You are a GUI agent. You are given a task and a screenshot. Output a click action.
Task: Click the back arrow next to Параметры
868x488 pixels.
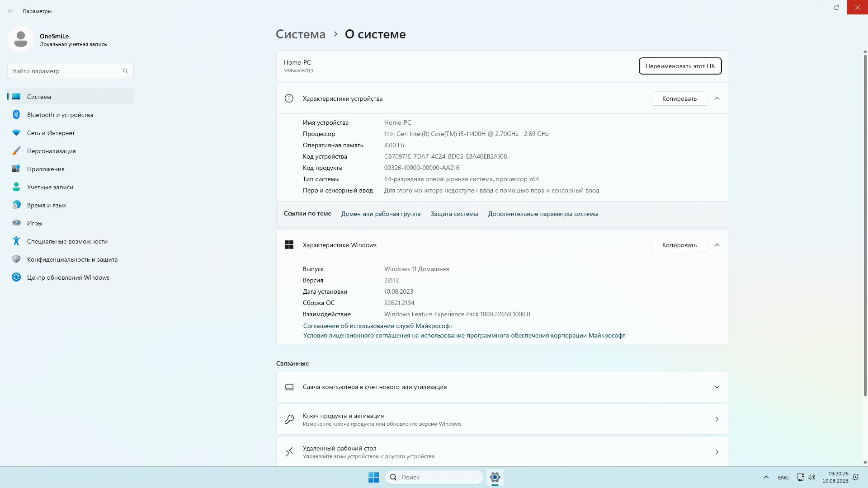(11, 11)
